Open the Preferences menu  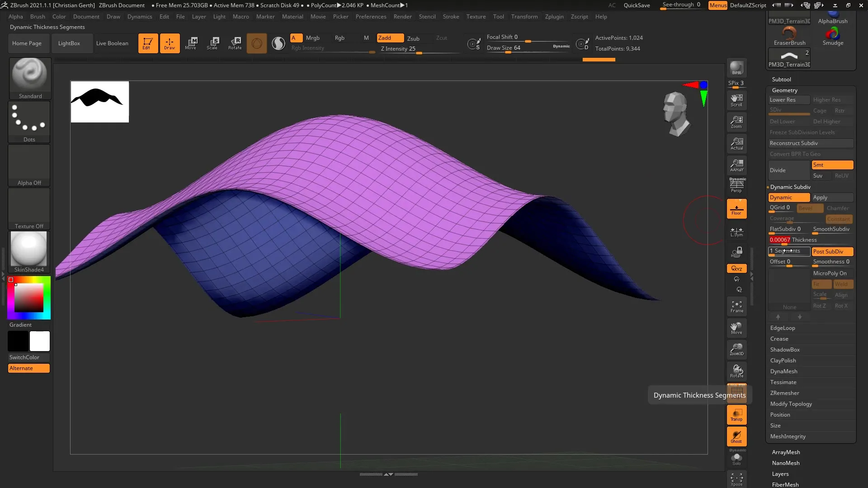coord(371,17)
